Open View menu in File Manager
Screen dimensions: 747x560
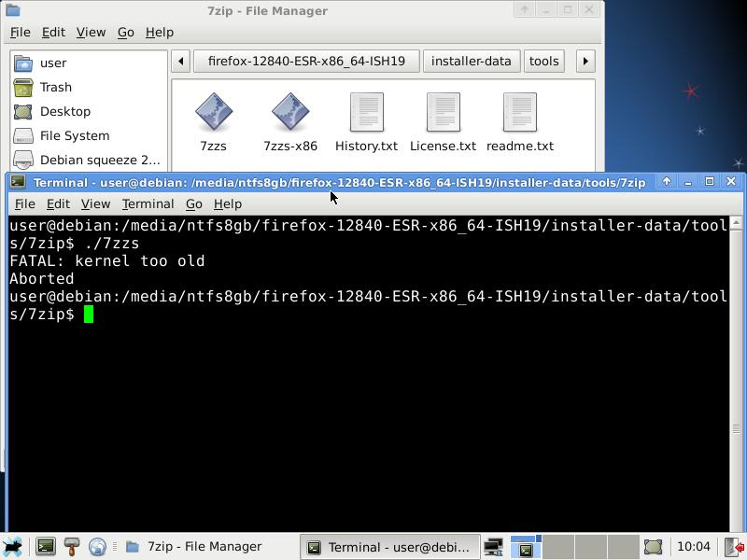pyautogui.click(x=91, y=33)
